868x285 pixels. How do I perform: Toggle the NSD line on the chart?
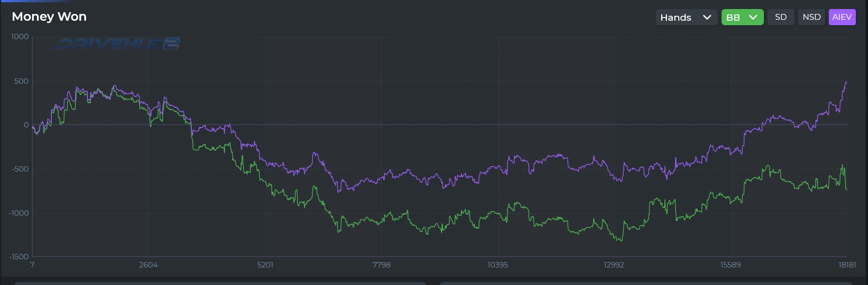click(x=811, y=17)
